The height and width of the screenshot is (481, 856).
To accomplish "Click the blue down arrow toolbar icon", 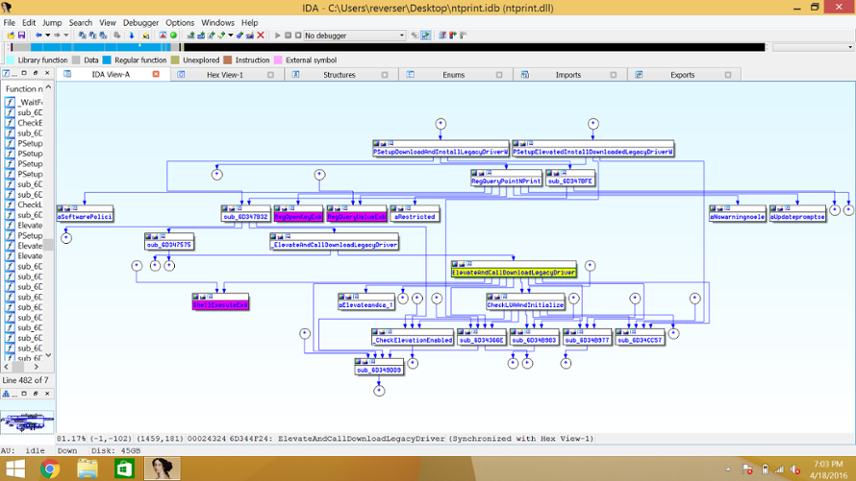I will [x=133, y=35].
